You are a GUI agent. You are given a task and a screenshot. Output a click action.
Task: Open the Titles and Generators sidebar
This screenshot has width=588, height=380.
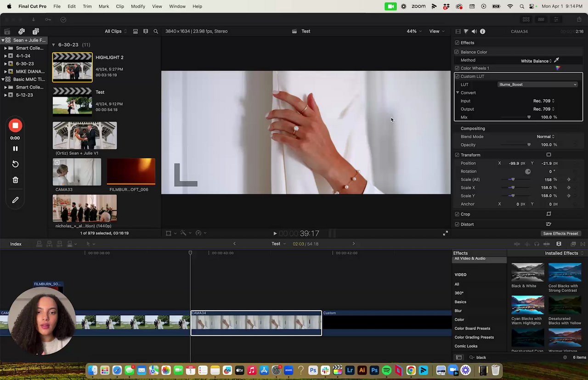point(36,31)
